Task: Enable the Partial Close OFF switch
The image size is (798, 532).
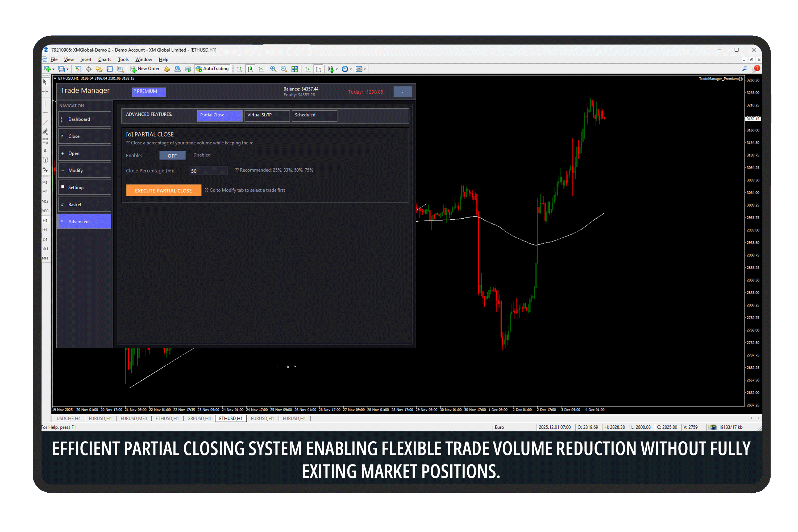Action: (x=172, y=155)
